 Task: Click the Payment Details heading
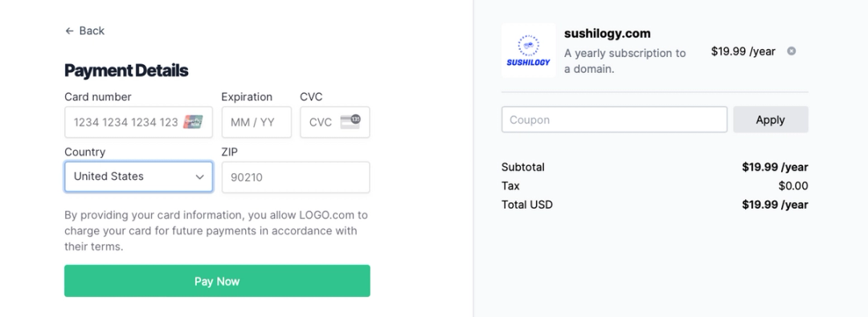tap(126, 71)
